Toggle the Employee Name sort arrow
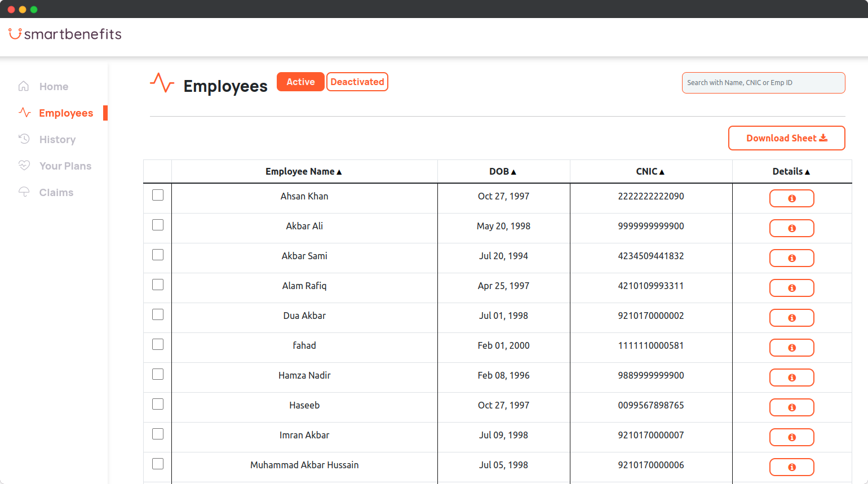Screen dimensions: 868x484 (x=339, y=171)
